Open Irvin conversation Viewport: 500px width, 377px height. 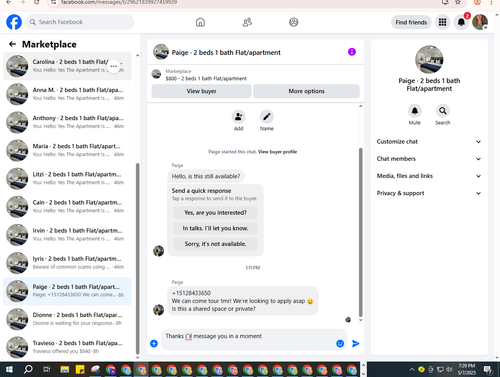click(67, 235)
